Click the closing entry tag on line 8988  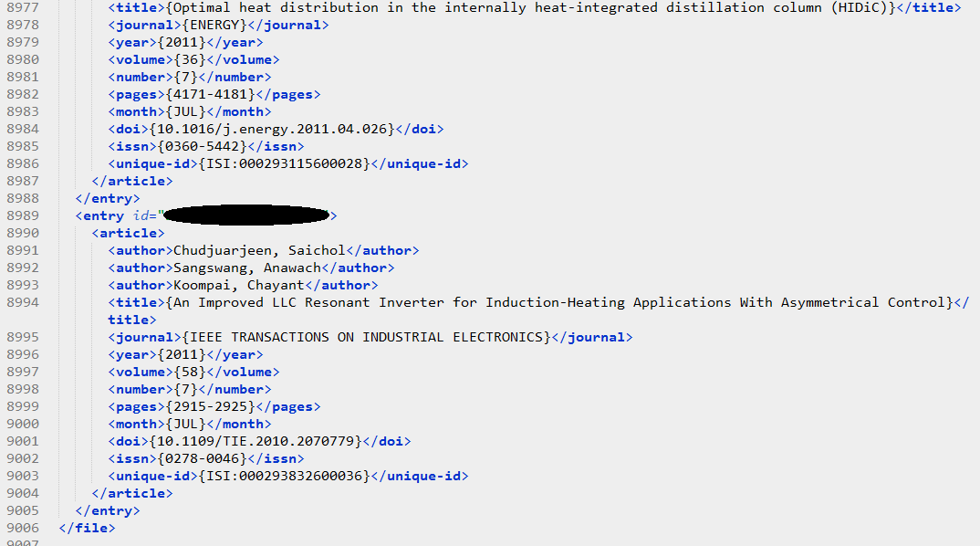[108, 198]
